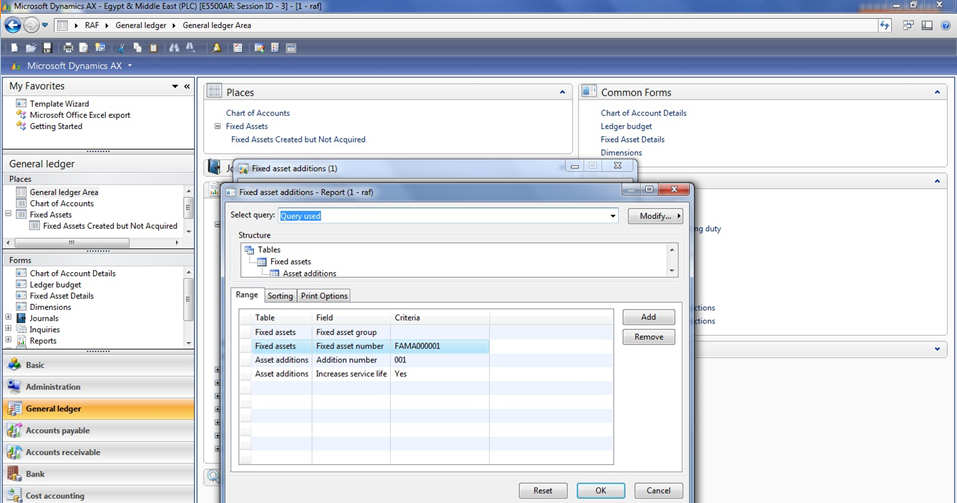Open the Microsoft Dynamics AX menu dropdown

click(x=129, y=66)
